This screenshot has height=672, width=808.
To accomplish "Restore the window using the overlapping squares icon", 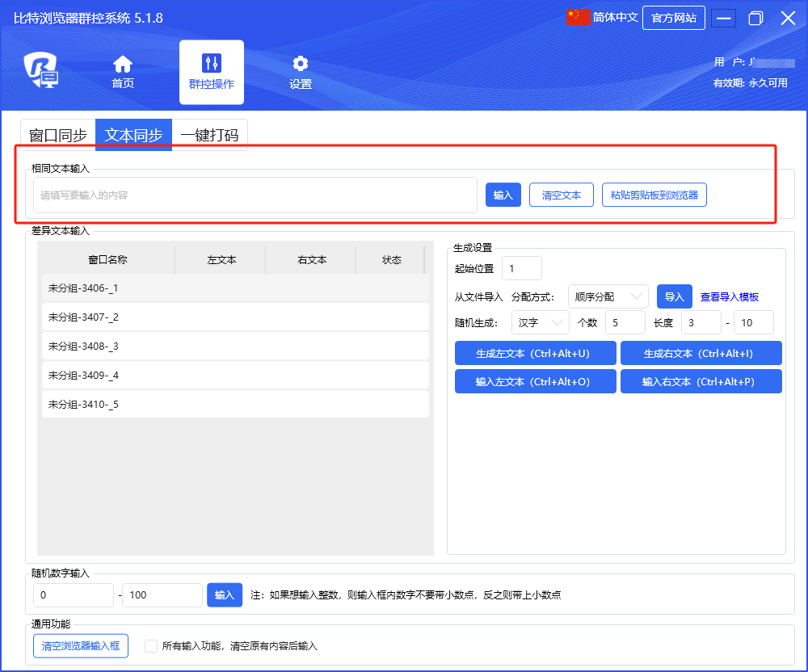I will (x=756, y=19).
